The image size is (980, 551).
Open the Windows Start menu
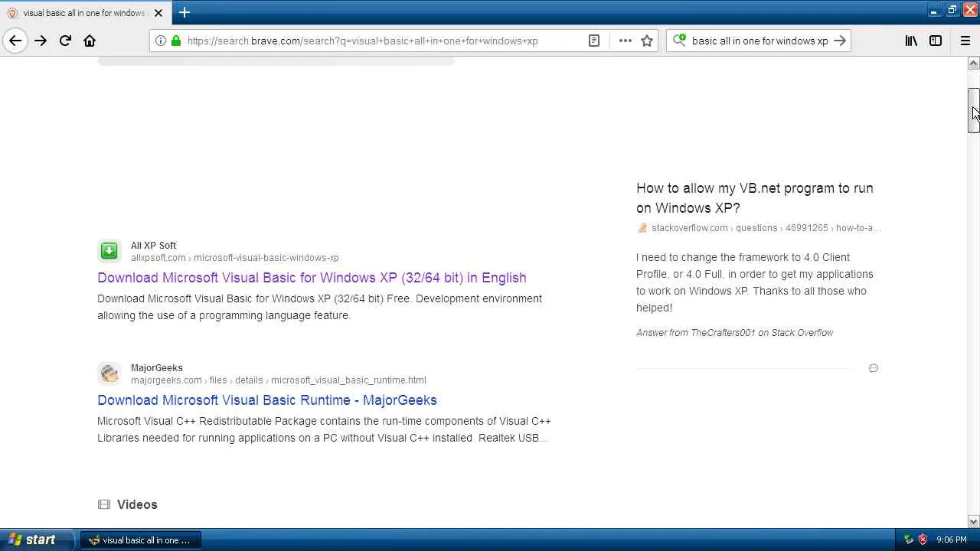37,540
